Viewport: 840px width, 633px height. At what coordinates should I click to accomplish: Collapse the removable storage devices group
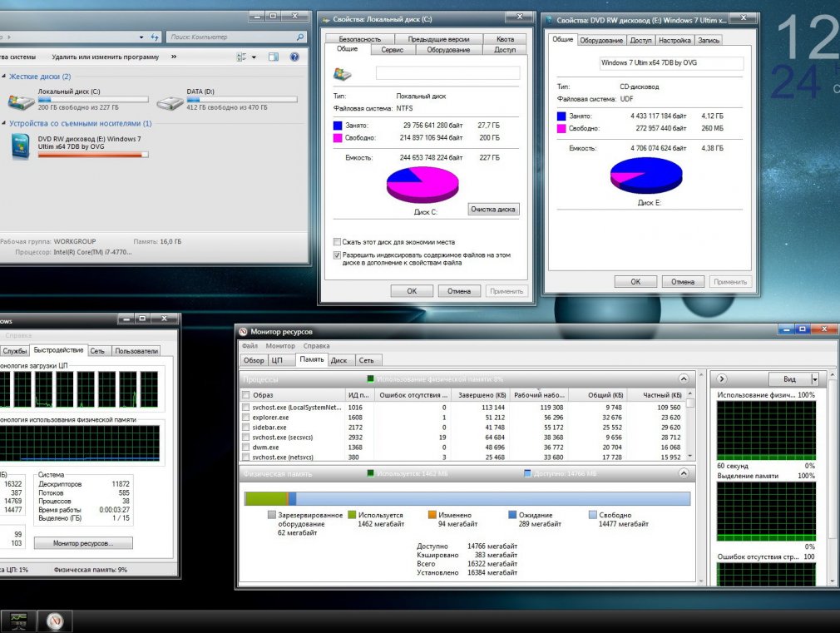pyautogui.click(x=4, y=123)
